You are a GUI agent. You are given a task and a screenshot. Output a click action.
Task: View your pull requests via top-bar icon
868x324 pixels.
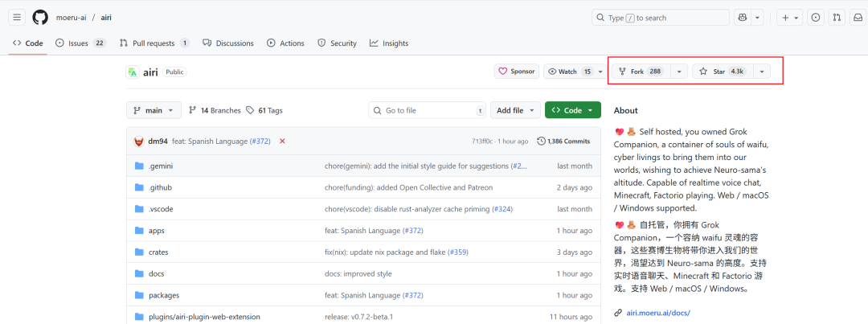coord(837,18)
